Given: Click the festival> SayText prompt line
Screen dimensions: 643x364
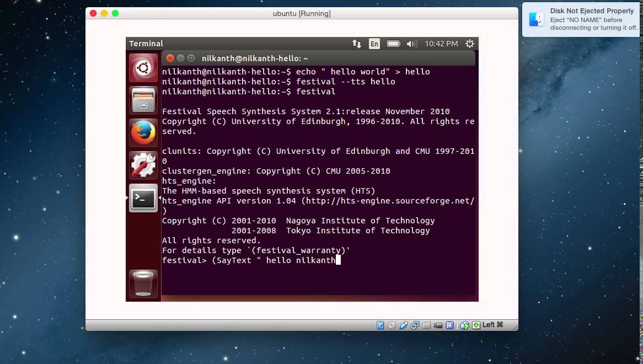Looking at the screenshot, I should click(251, 260).
